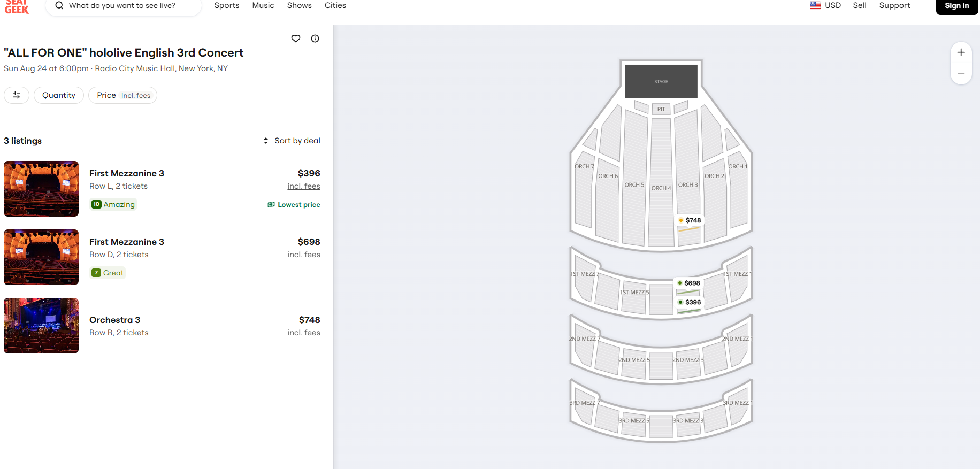
Task: Click the sort arrows icon
Action: click(266, 141)
